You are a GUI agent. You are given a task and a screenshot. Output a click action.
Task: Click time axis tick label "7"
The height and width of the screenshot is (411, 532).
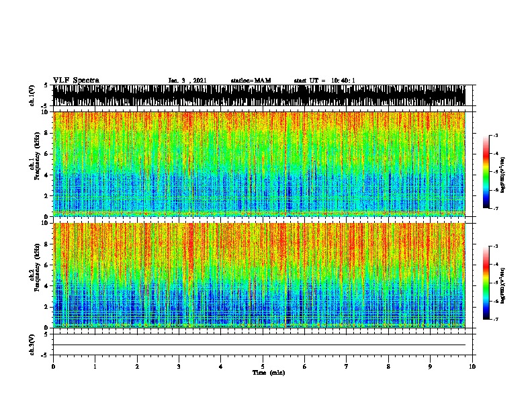tap(347, 367)
